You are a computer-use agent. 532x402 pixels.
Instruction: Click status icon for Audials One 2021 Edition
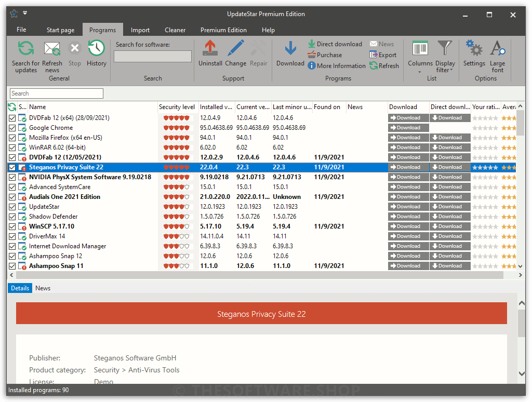(x=22, y=197)
